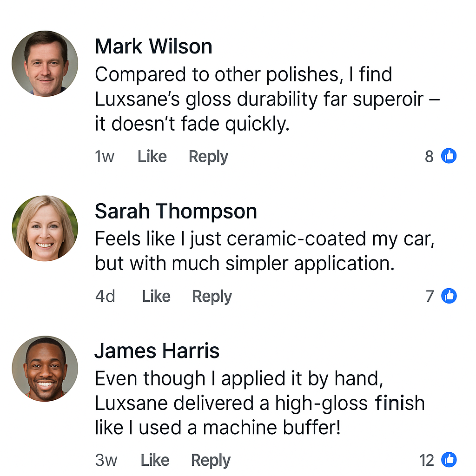Click the 1w timestamp on Mark's comment

click(104, 157)
